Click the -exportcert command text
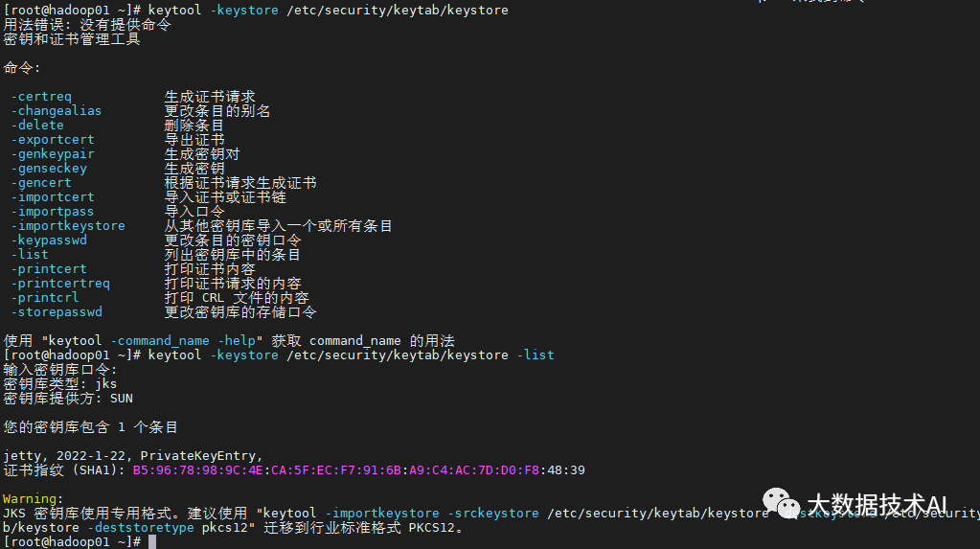Screen dimensions: 980x549 click(x=53, y=140)
